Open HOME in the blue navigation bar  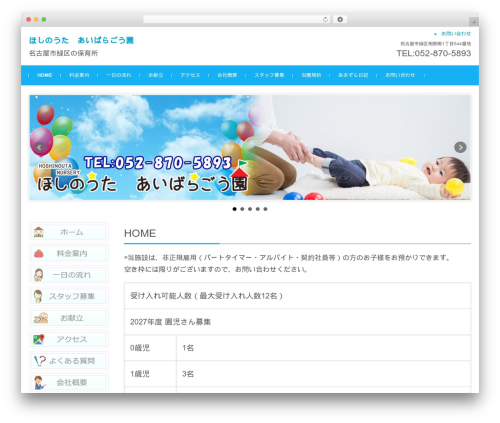[44, 75]
